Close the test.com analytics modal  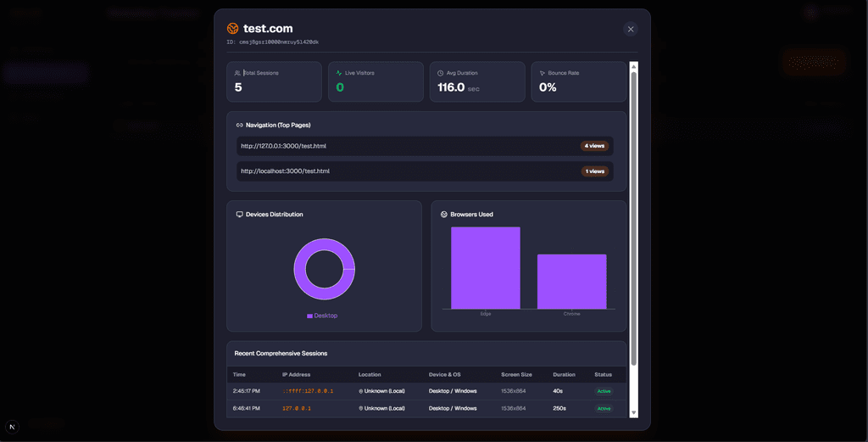coord(630,30)
